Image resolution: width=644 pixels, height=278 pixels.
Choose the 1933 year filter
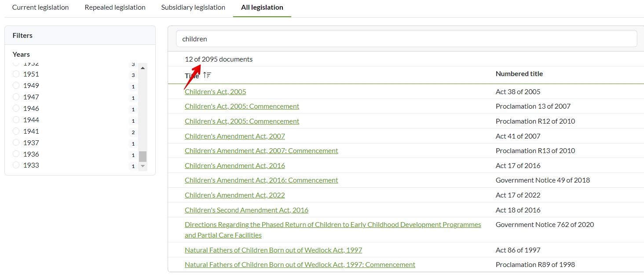16,165
